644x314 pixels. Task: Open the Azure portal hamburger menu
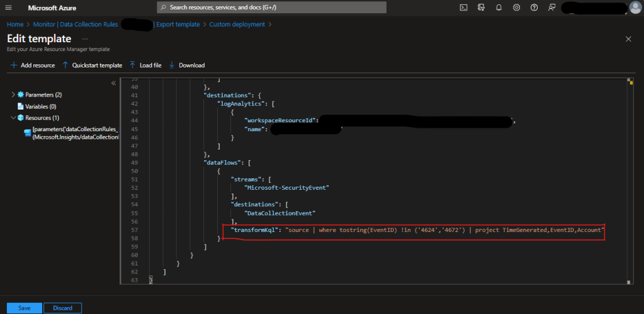[9, 8]
